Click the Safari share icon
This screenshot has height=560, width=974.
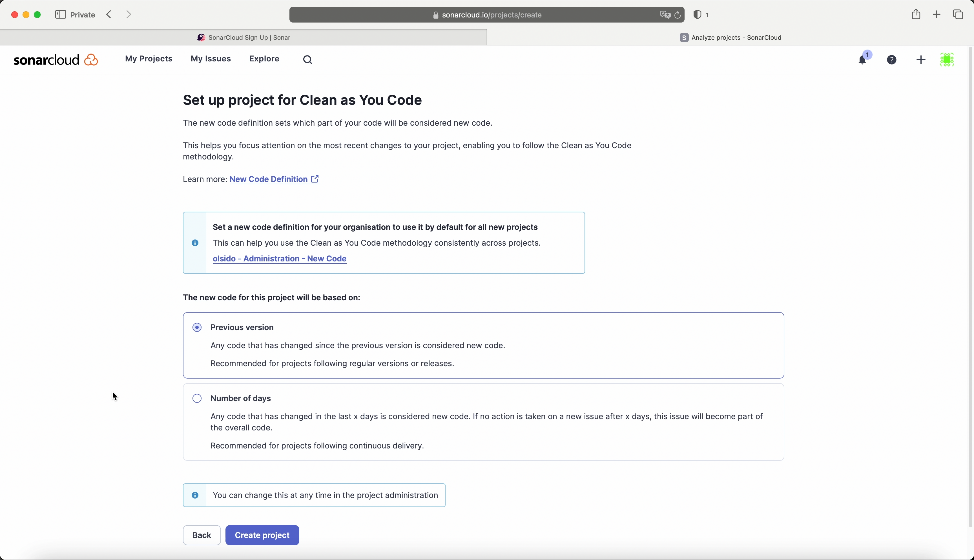click(916, 15)
